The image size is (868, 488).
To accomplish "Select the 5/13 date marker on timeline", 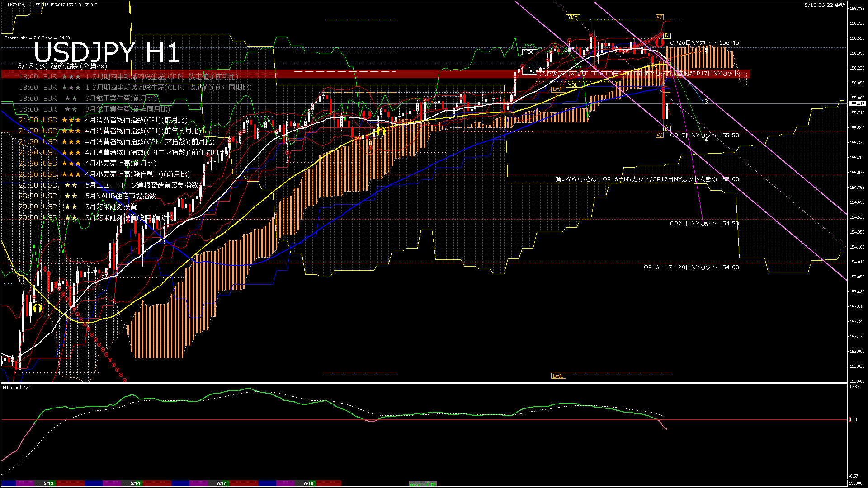I will pos(48,483).
